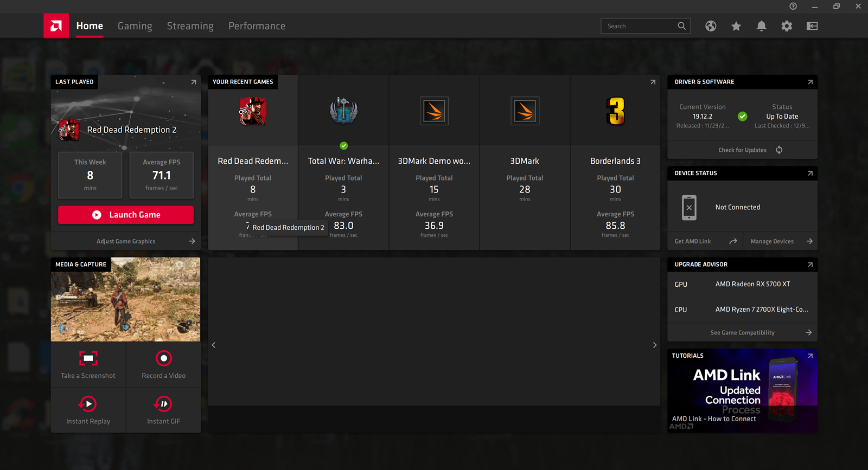The width and height of the screenshot is (868, 470).
Task: Click the Not Connected phone icon
Action: tap(689, 208)
